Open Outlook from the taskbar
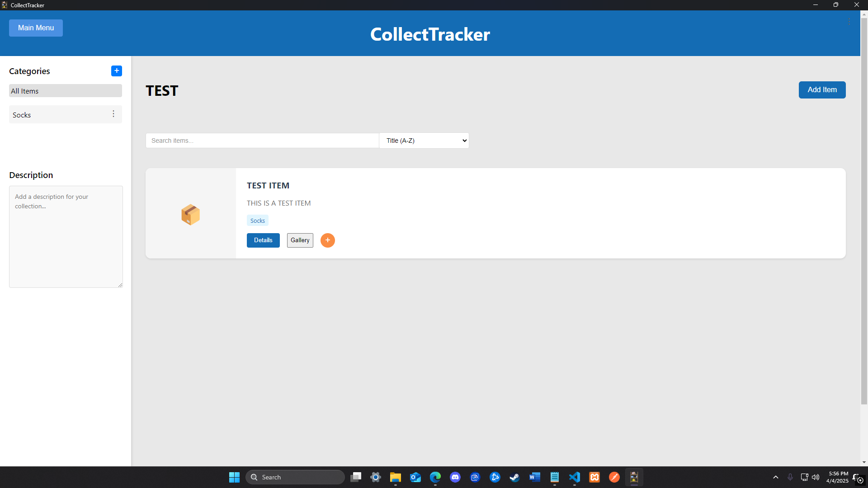 click(x=415, y=477)
